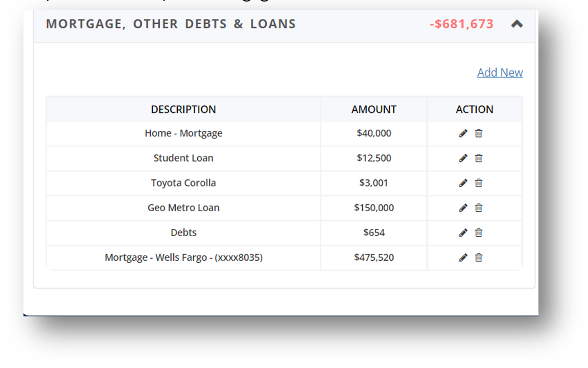Image resolution: width=588 pixels, height=368 pixels.
Task: Delete the Toyota Corolla entry
Action: point(479,182)
